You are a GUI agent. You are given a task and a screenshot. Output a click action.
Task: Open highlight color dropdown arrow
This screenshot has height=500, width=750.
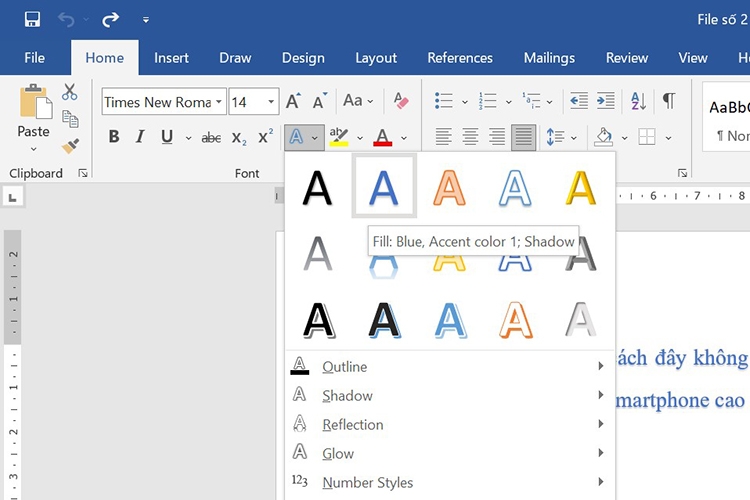360,138
